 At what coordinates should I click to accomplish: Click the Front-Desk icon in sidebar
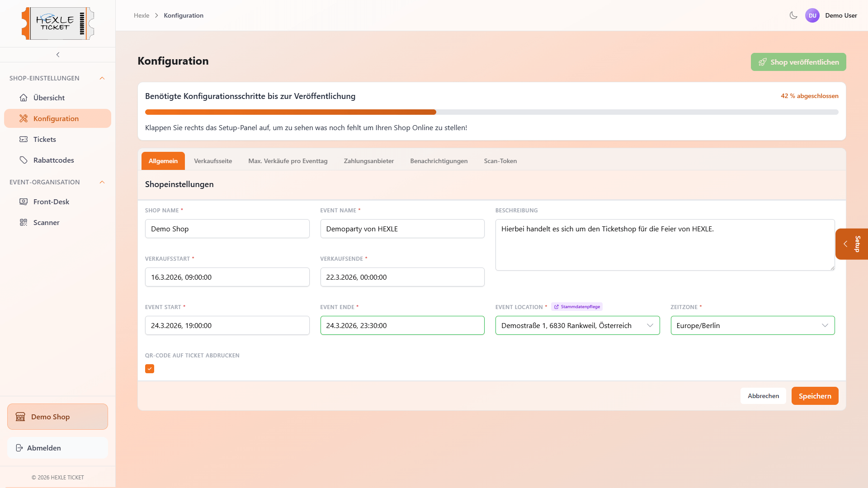coord(24,202)
